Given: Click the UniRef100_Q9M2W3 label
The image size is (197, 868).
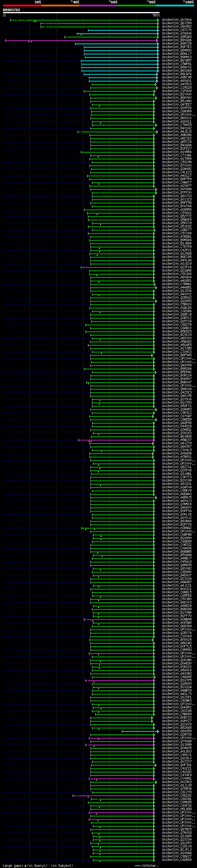Looking at the screenshot, I should click(x=176, y=37).
